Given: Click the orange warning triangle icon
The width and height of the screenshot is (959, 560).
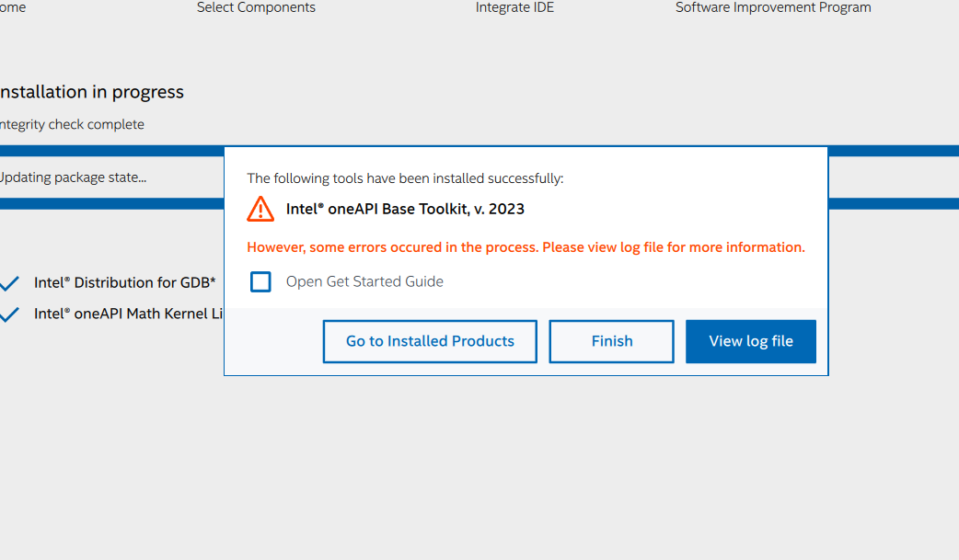Looking at the screenshot, I should pyautogui.click(x=260, y=209).
